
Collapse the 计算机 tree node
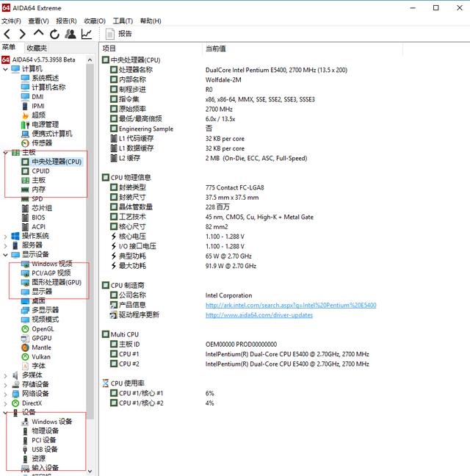pos(5,69)
